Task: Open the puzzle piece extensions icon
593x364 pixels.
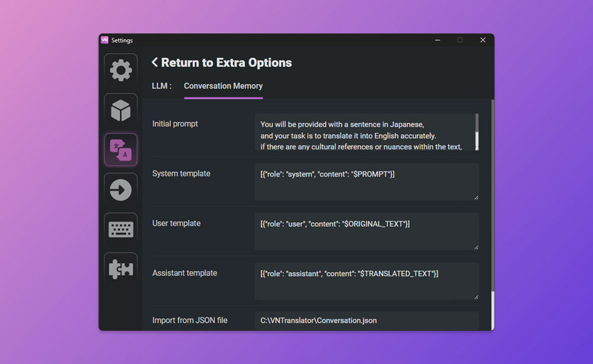Action: (x=121, y=269)
